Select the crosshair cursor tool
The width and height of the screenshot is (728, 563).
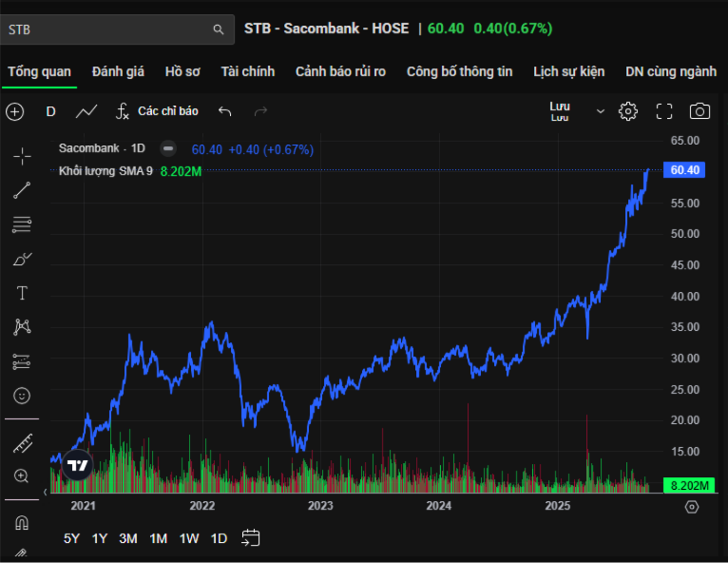point(22,156)
